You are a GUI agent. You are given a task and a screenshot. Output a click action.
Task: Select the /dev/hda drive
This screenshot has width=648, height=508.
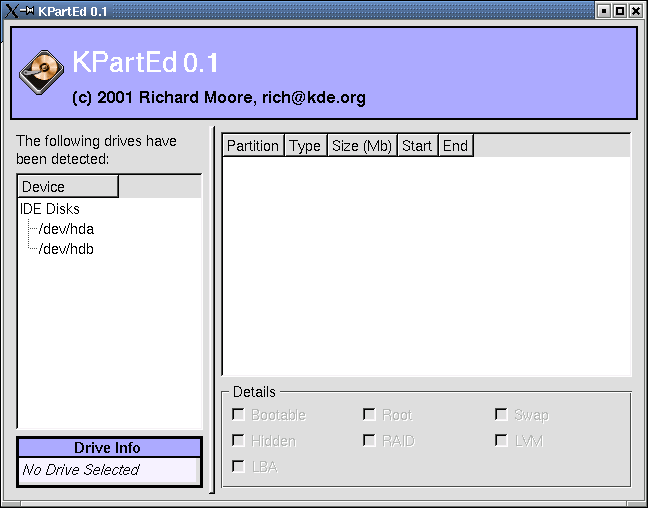(66, 229)
